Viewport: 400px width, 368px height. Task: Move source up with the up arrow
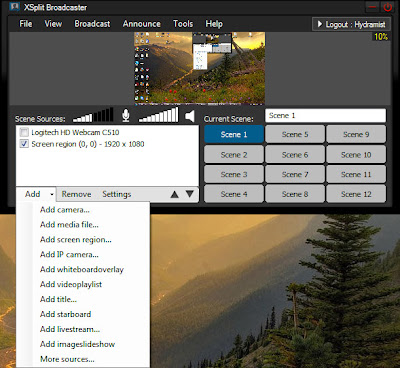click(174, 194)
